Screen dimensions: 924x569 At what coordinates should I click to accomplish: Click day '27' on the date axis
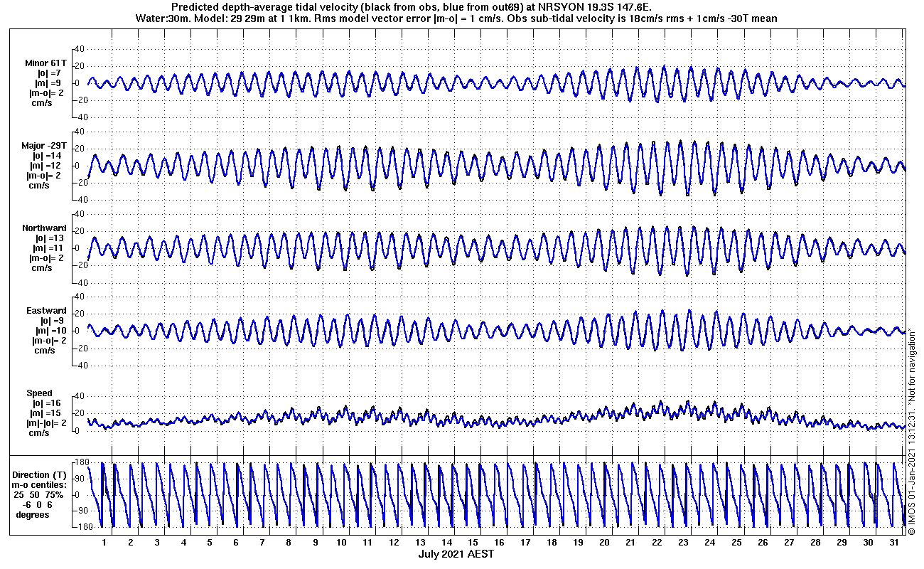(x=788, y=542)
